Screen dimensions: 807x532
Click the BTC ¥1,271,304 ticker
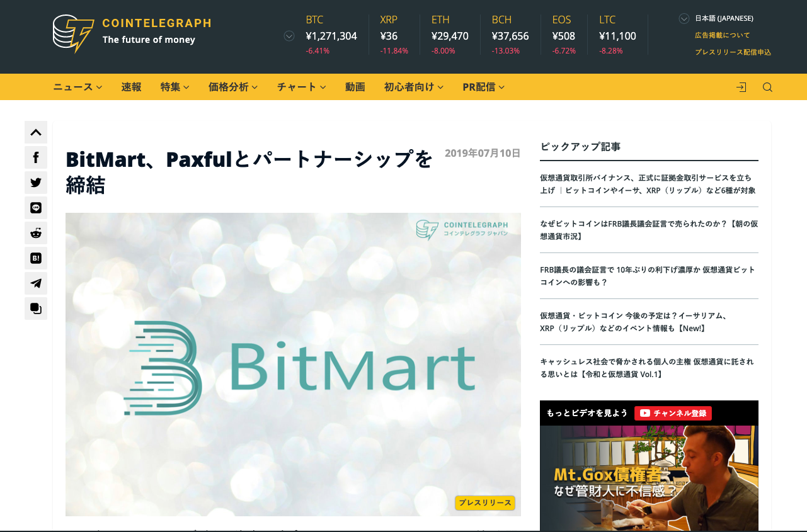click(x=331, y=35)
